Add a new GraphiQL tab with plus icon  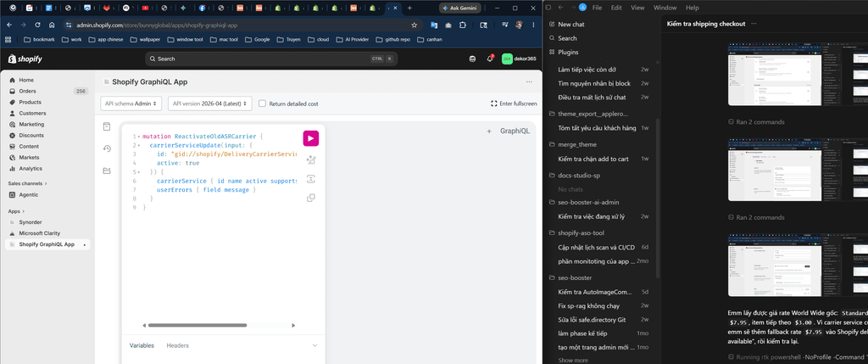[489, 132]
